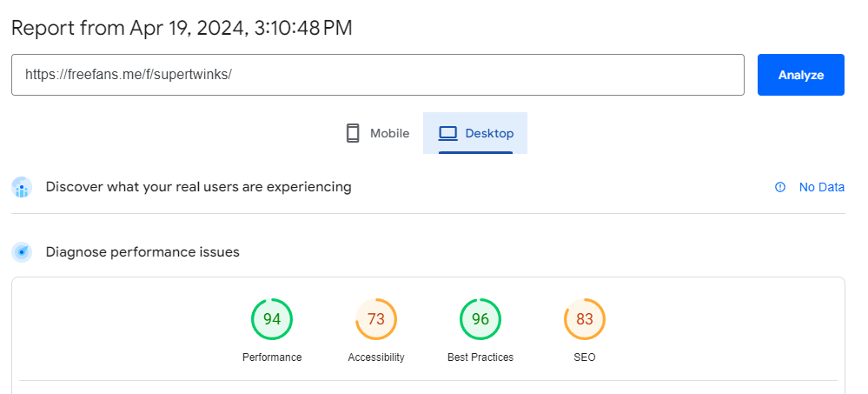This screenshot has height=394, width=868.
Task: Click the desktop laptop icon
Action: (447, 134)
